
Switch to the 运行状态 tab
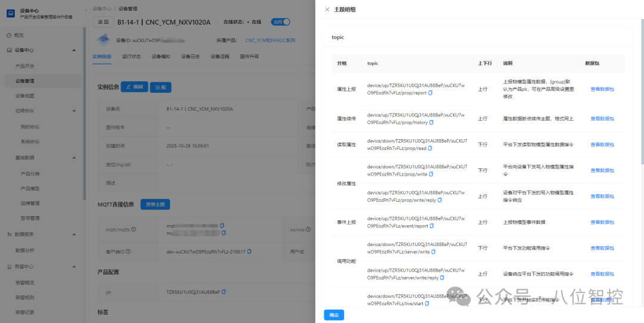(131, 57)
